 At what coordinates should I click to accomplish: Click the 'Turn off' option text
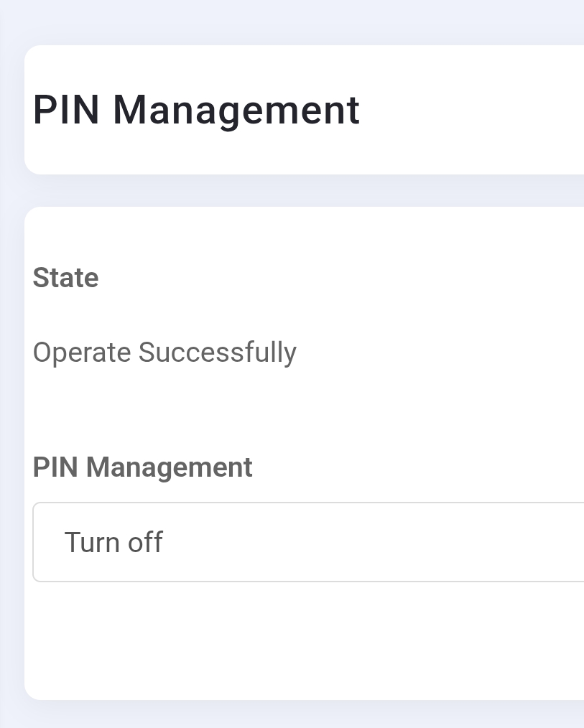click(x=113, y=542)
